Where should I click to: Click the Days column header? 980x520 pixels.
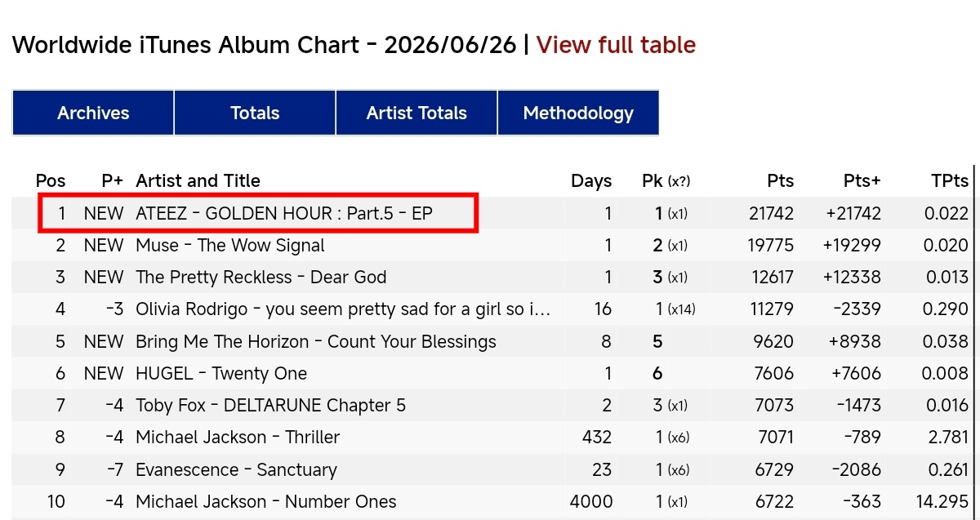click(x=591, y=181)
